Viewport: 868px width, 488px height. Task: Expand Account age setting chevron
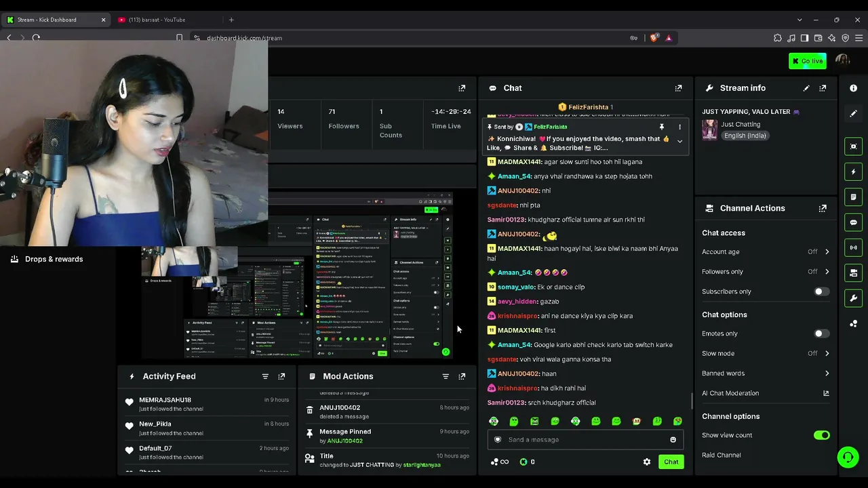click(x=827, y=251)
